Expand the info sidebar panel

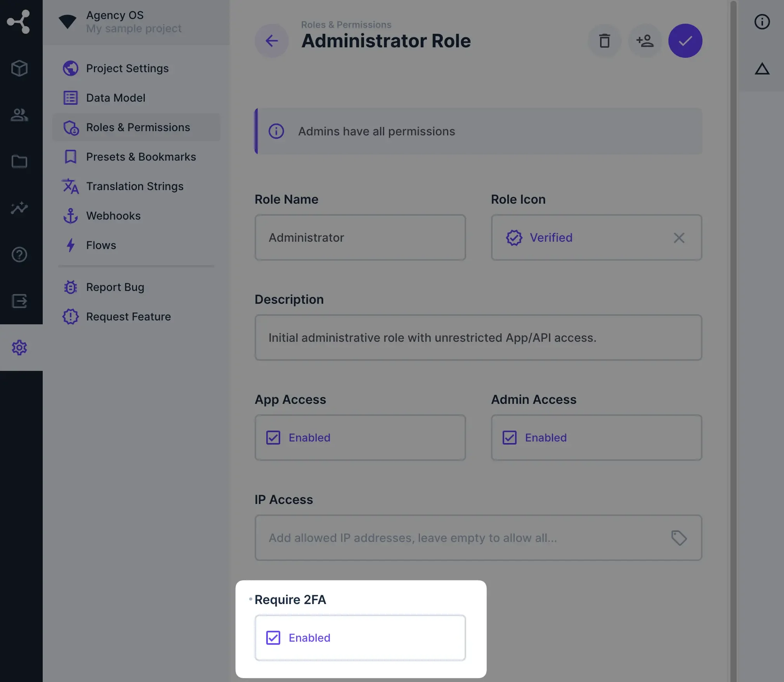tap(762, 22)
